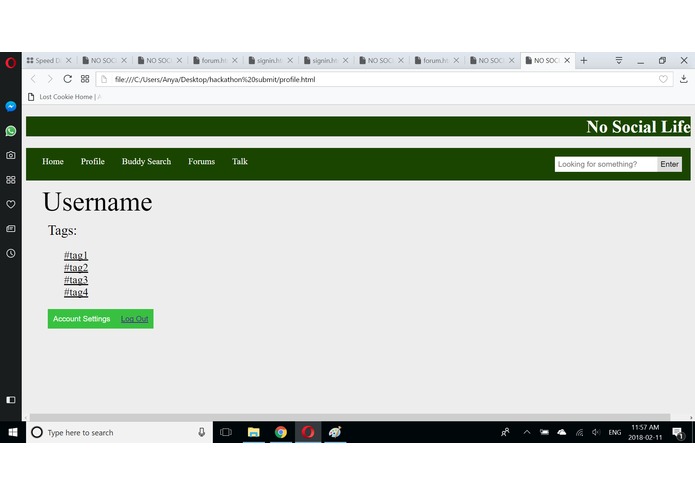The width and height of the screenshot is (695, 494).
Task: Add page to bookmarks with heart icon
Action: (663, 79)
